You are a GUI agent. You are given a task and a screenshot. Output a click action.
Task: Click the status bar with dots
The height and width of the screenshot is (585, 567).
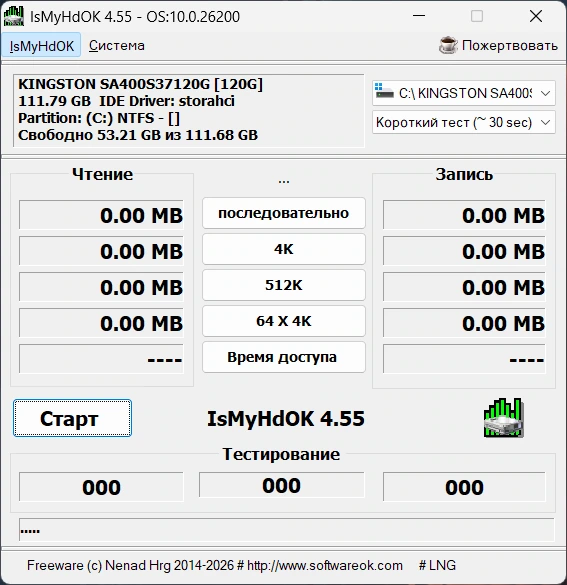(x=286, y=529)
